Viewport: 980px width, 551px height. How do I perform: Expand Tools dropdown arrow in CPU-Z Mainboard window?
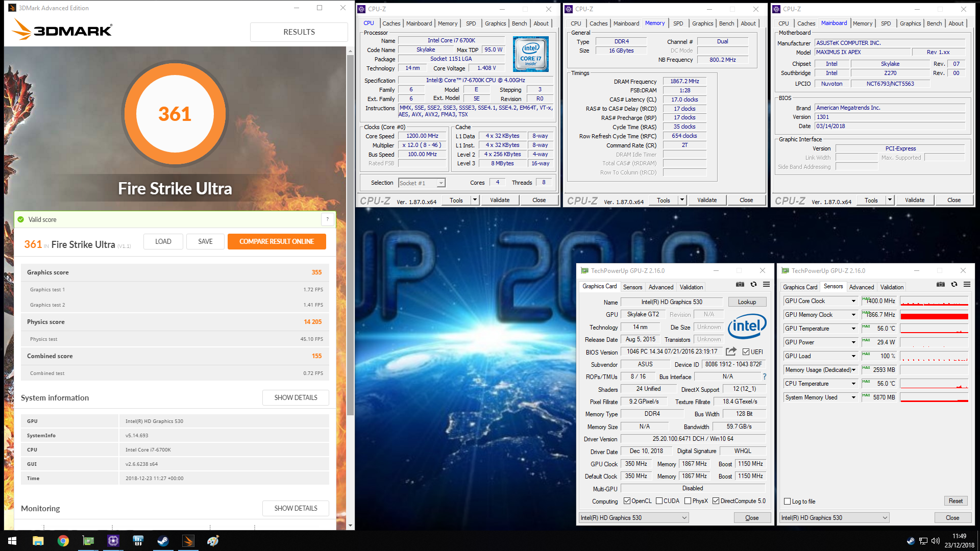[890, 200]
